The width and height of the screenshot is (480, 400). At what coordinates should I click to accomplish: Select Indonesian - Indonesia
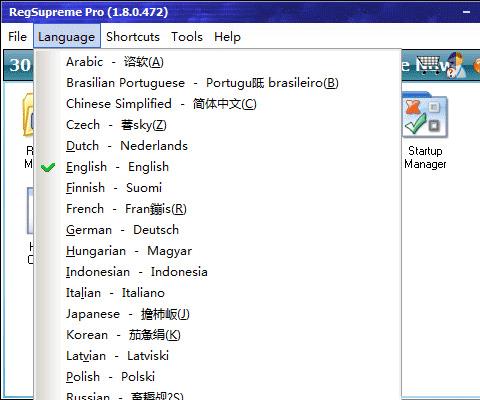[218, 272]
